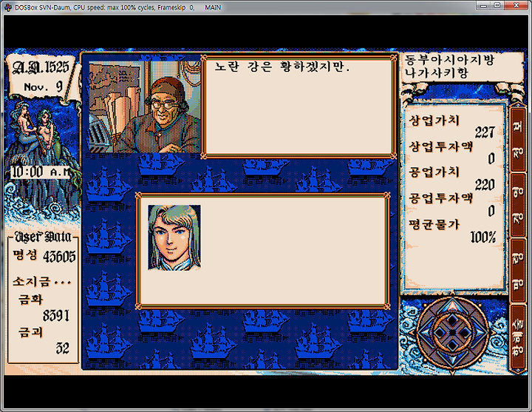The height and width of the screenshot is (412, 532).
Task: Click the 명성 label
Action: (x=25, y=254)
